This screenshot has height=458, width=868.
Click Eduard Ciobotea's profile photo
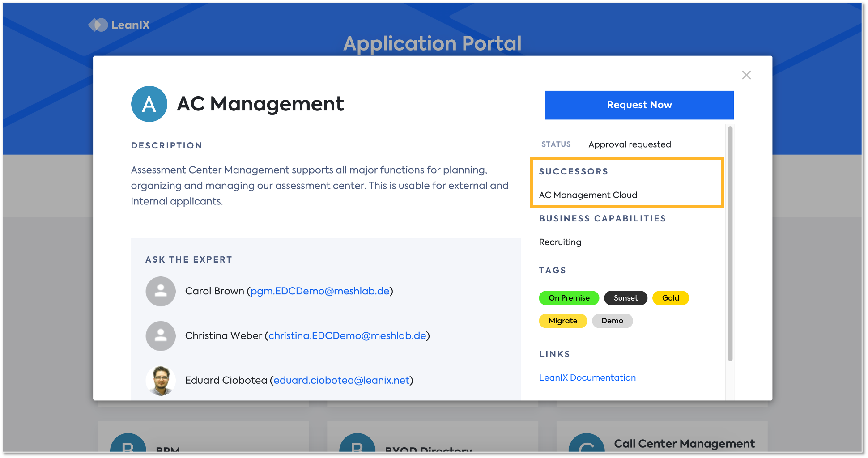pyautogui.click(x=161, y=381)
